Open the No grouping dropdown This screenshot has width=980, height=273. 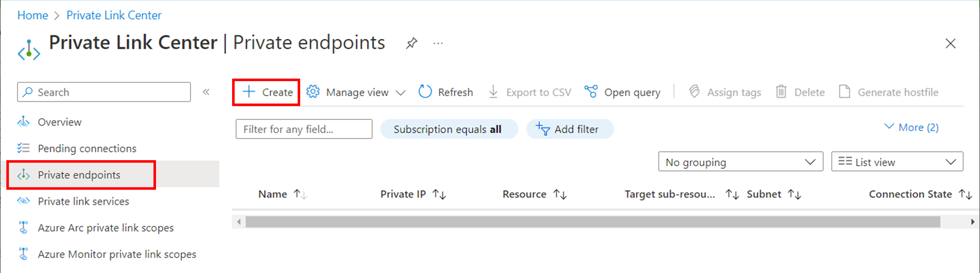tap(740, 161)
